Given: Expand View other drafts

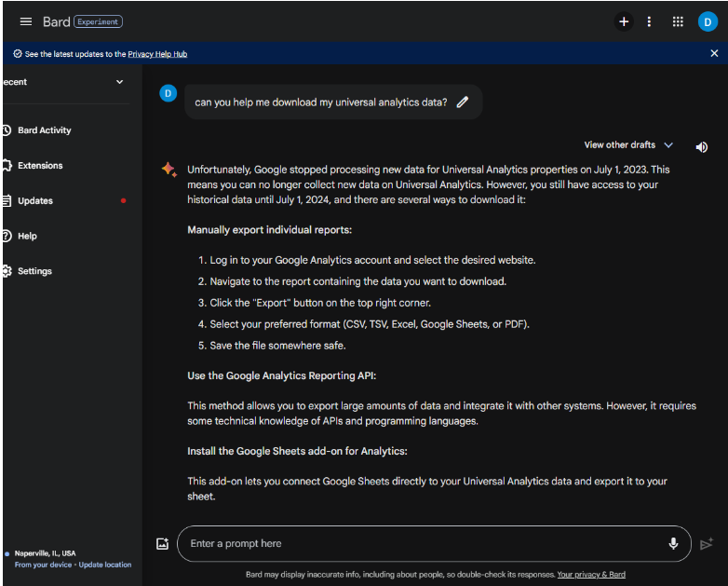Looking at the screenshot, I should pyautogui.click(x=628, y=145).
